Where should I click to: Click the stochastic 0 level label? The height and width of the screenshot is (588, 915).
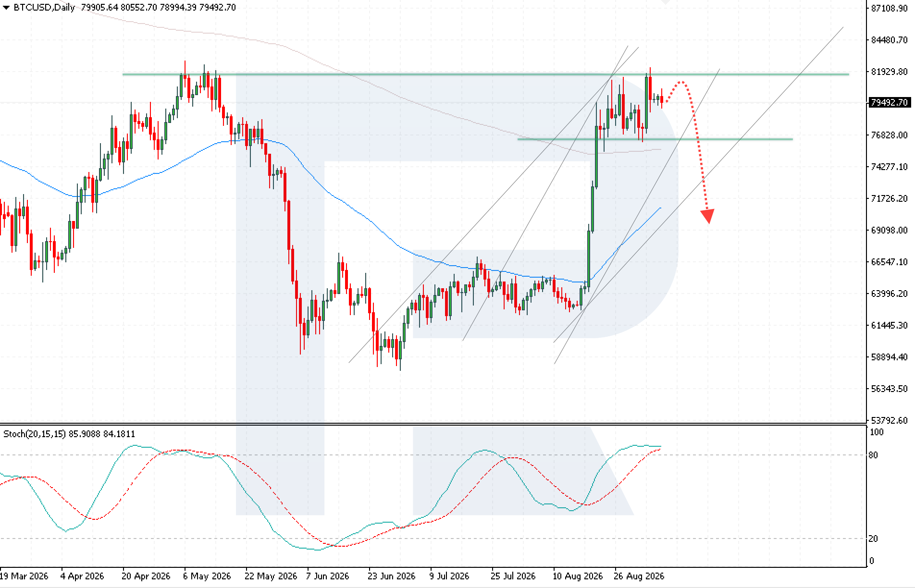click(x=872, y=561)
